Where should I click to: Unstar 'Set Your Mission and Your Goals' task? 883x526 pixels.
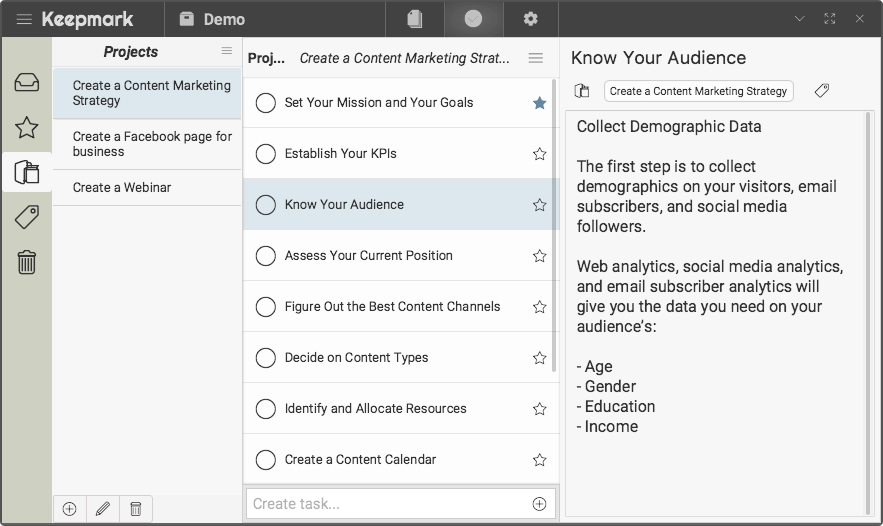point(539,103)
